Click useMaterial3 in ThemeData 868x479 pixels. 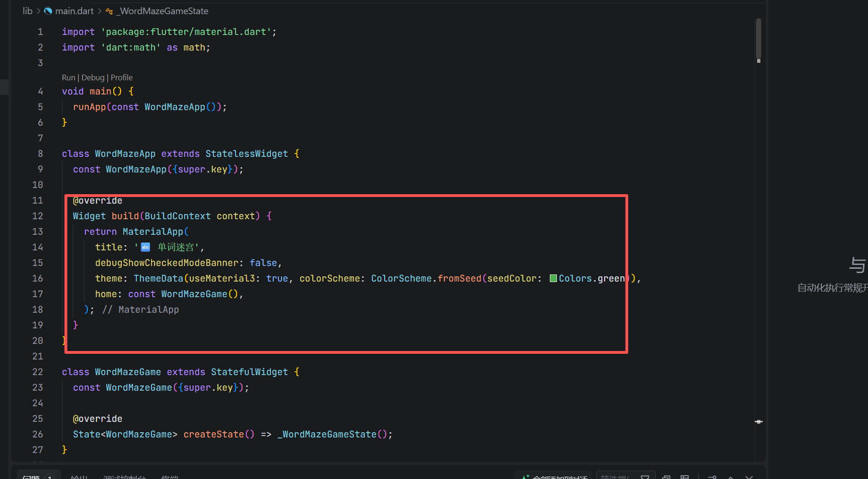[222, 278]
